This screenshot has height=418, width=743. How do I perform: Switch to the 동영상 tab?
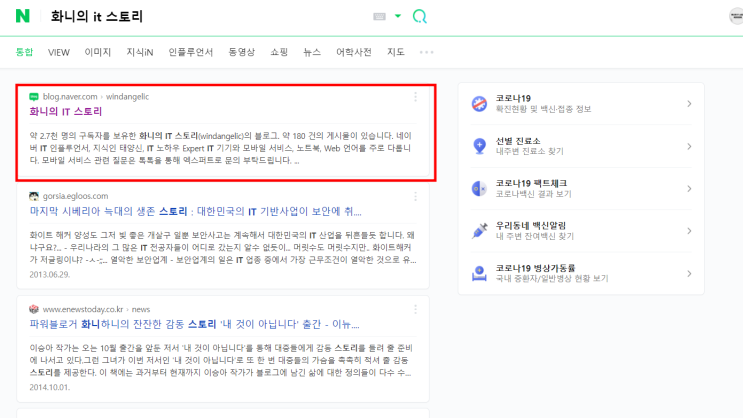tap(242, 52)
